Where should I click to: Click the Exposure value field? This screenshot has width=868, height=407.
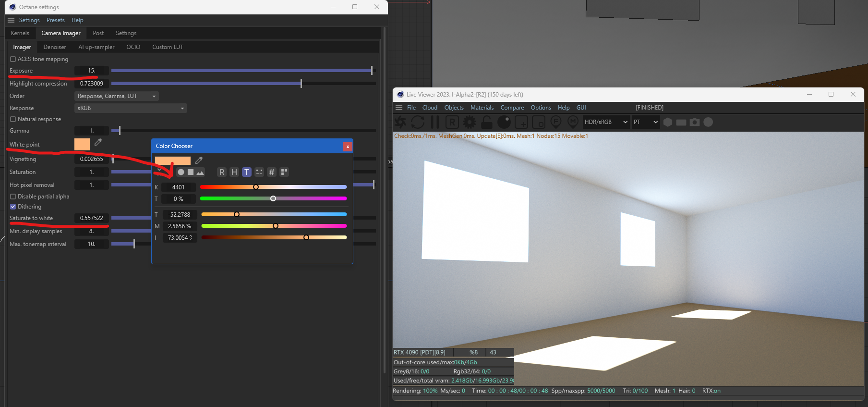pyautogui.click(x=92, y=71)
